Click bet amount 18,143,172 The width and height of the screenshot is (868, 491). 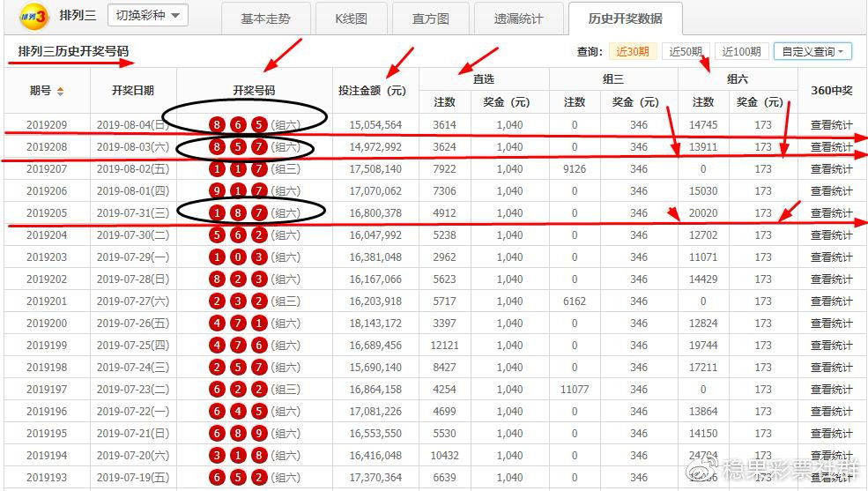(375, 324)
